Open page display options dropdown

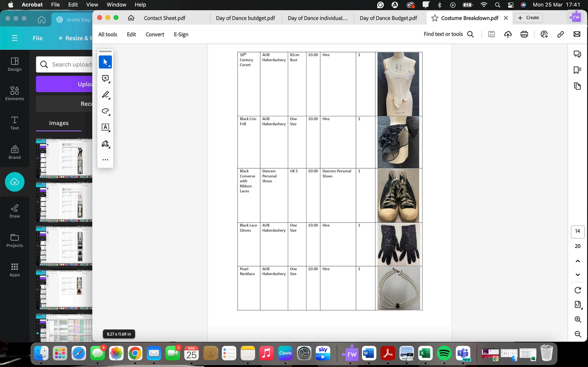[x=578, y=305]
